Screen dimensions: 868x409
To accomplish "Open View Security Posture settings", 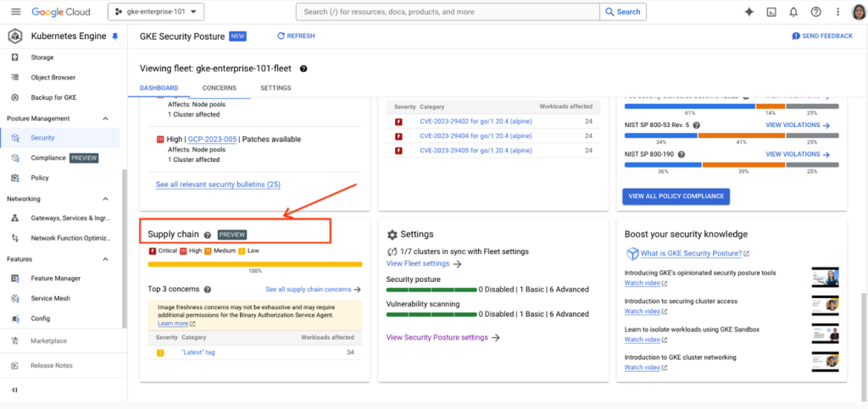I will [442, 337].
